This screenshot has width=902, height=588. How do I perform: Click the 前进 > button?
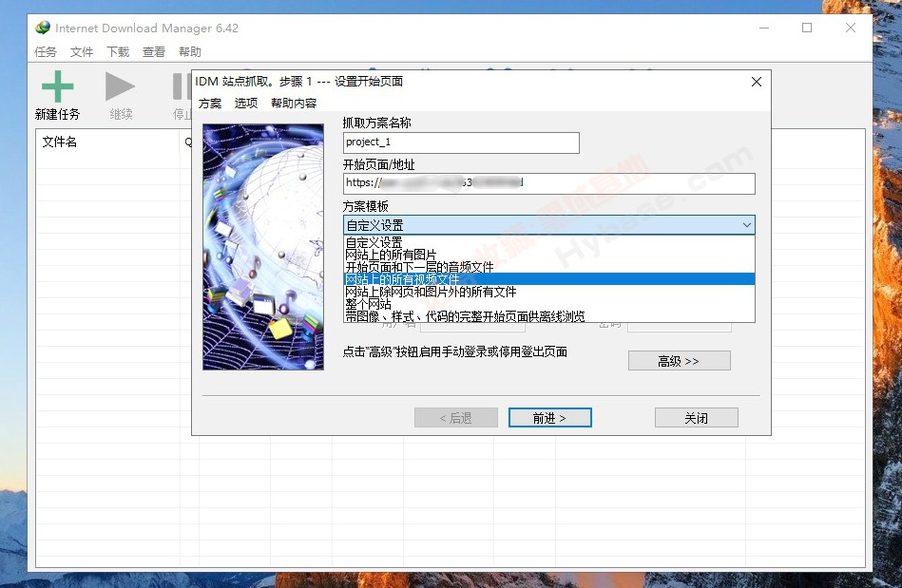550,418
